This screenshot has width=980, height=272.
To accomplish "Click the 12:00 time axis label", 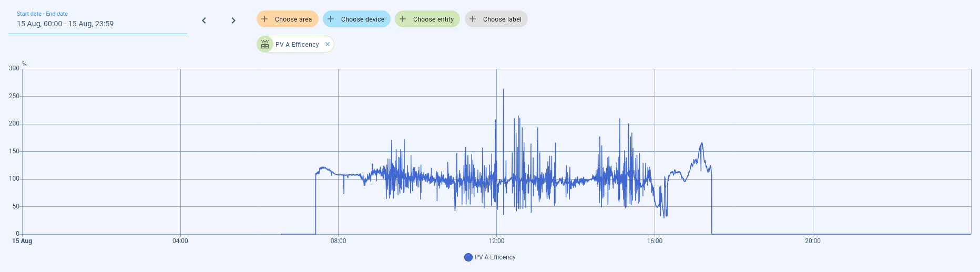I will tap(496, 241).
